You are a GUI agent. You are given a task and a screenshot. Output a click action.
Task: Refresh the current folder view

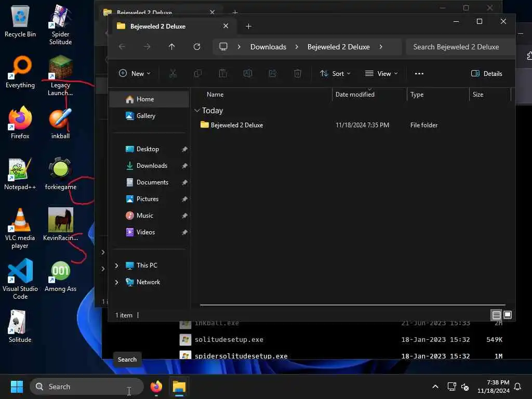tap(197, 47)
